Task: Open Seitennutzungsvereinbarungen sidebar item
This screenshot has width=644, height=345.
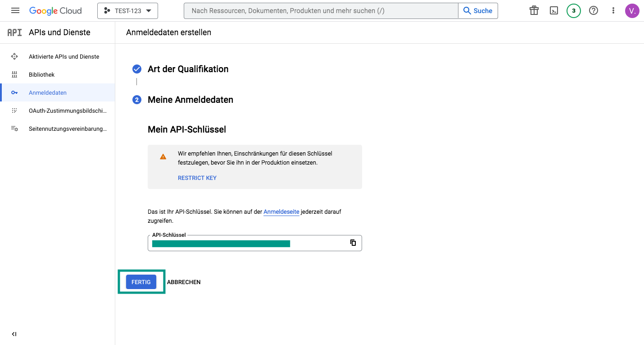Action: (x=68, y=129)
